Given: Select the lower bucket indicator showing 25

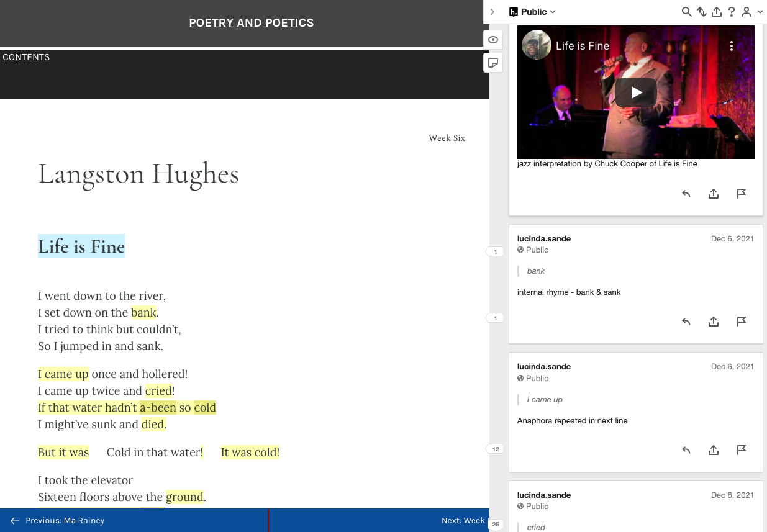Looking at the screenshot, I should [x=496, y=525].
